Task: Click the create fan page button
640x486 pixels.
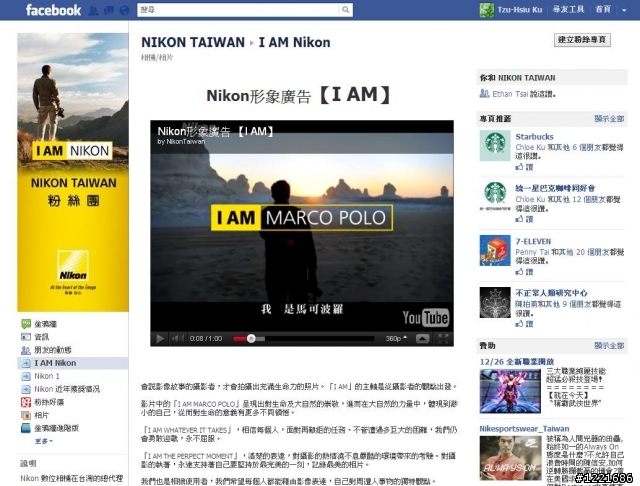Action: pos(582,40)
